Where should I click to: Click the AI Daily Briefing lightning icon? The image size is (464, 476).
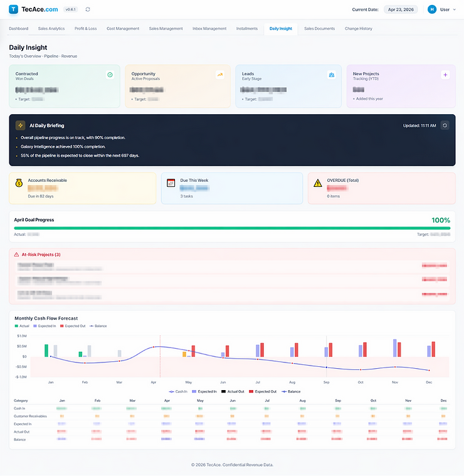coord(20,125)
